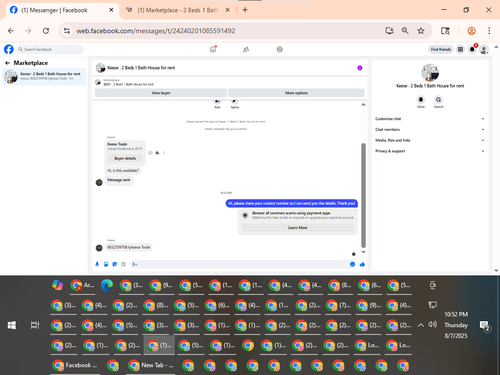Open the Groups icon in top navigation
The height and width of the screenshot is (375, 500).
pos(280,49)
